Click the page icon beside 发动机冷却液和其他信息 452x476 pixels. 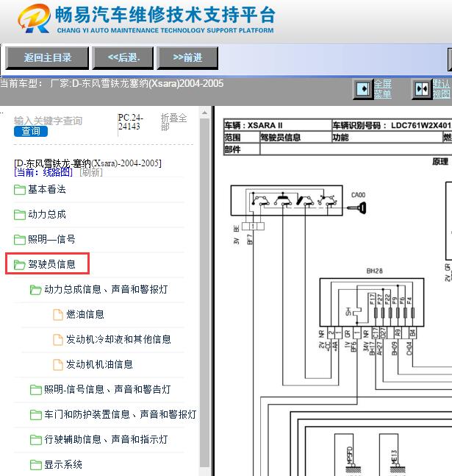tap(58, 339)
